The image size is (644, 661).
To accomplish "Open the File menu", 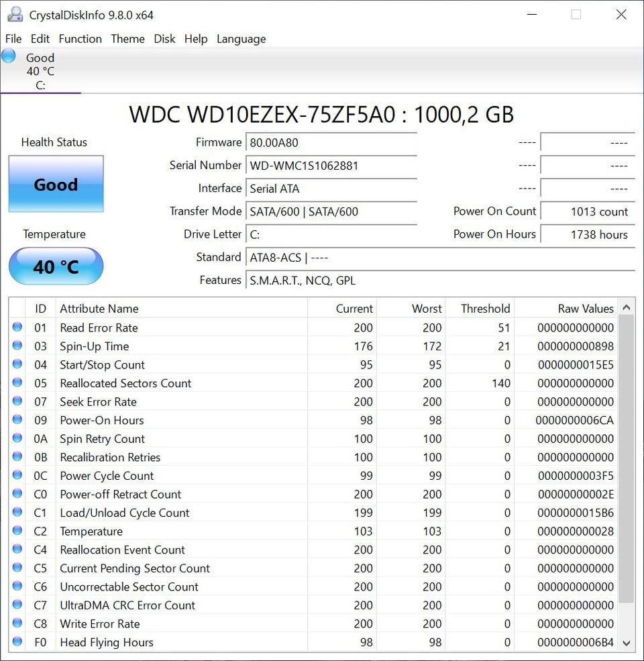I will [13, 39].
